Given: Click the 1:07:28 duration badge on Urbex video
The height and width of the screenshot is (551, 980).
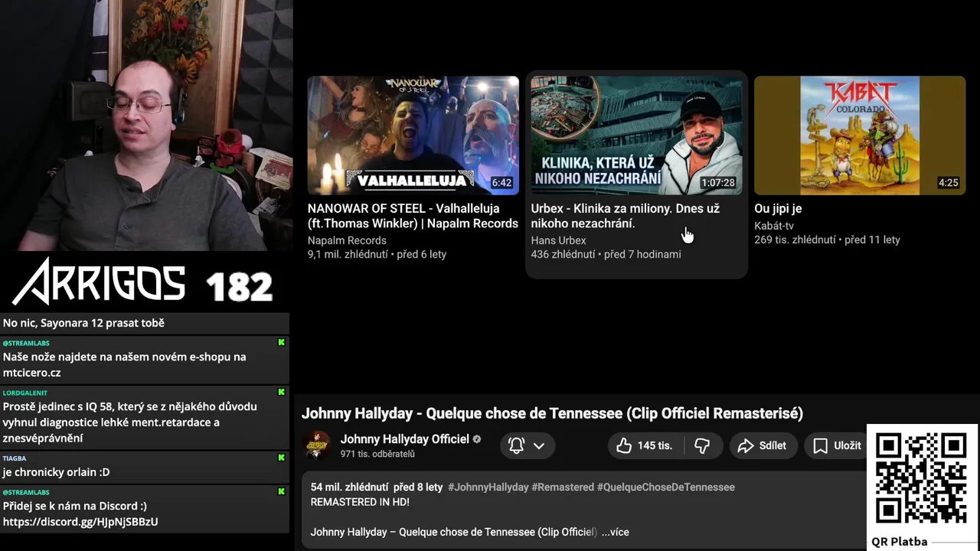Looking at the screenshot, I should 717,183.
